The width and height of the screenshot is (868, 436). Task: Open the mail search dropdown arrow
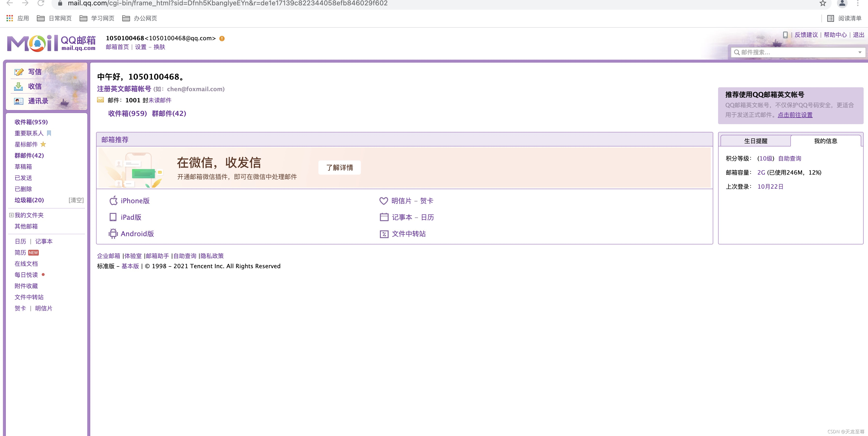860,52
